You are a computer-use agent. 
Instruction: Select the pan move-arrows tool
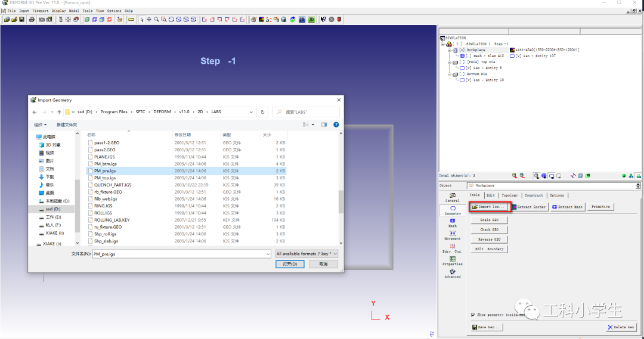pyautogui.click(x=148, y=19)
